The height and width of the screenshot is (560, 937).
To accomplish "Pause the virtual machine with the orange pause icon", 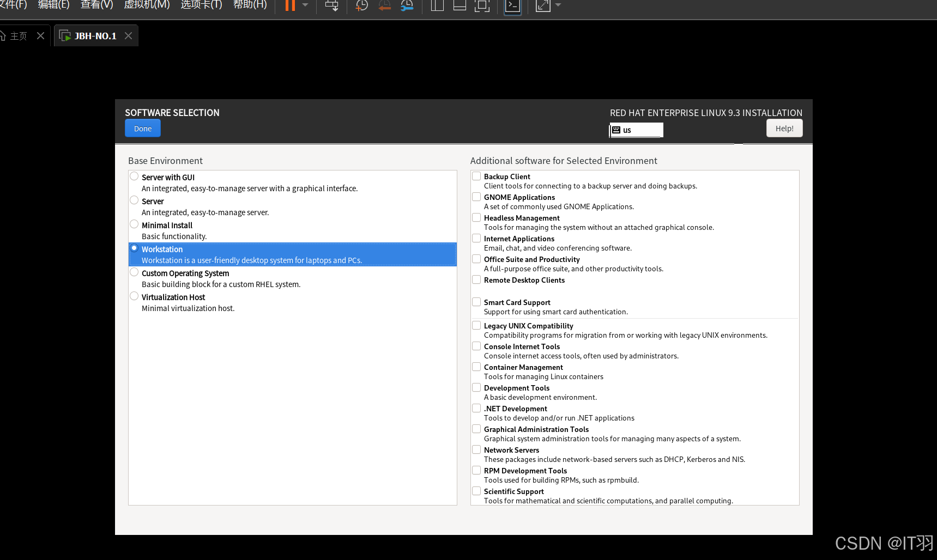I will (x=290, y=5).
